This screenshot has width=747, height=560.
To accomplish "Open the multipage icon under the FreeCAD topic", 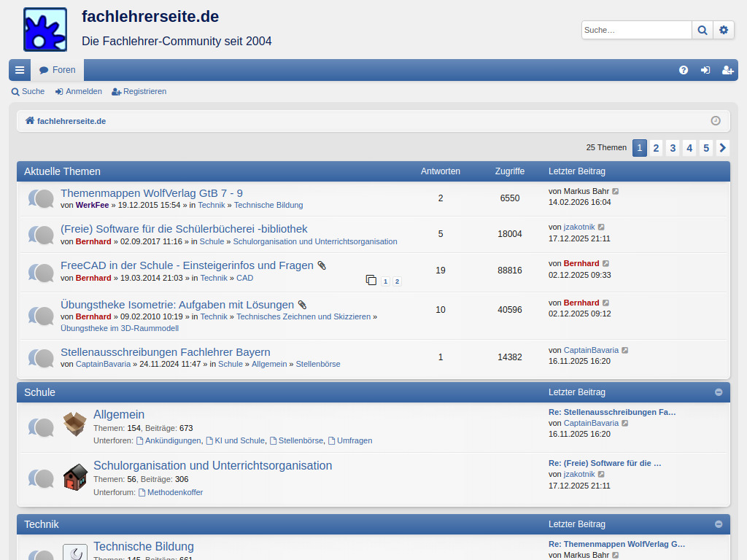I will tap(371, 280).
